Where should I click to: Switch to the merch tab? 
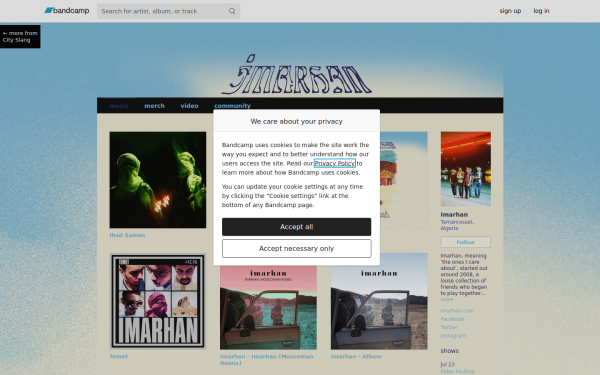click(x=154, y=106)
